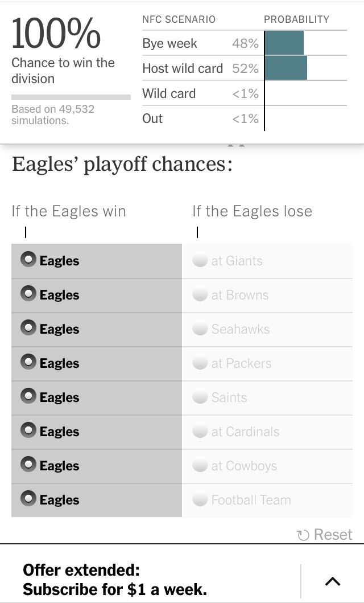
Task: Click the Bye week probability bar
Action: click(x=284, y=43)
